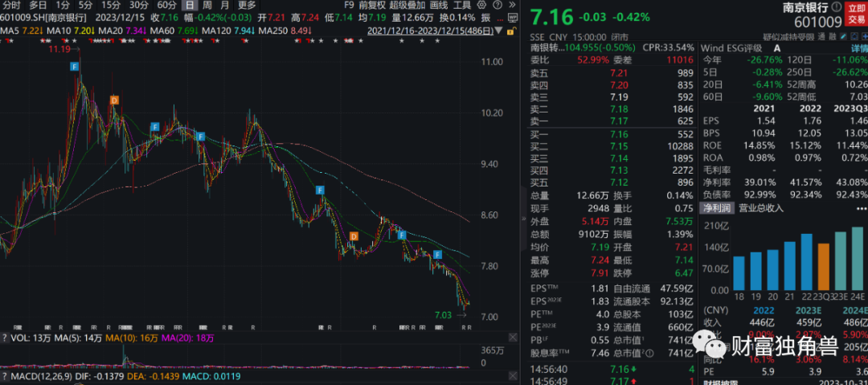Open the date range dropdown triangle

(499, 31)
